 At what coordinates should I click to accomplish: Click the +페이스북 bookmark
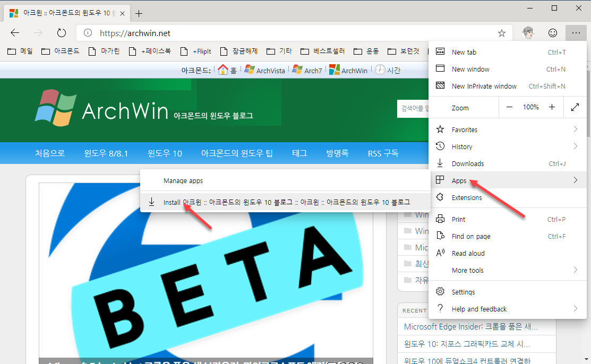click(x=150, y=51)
